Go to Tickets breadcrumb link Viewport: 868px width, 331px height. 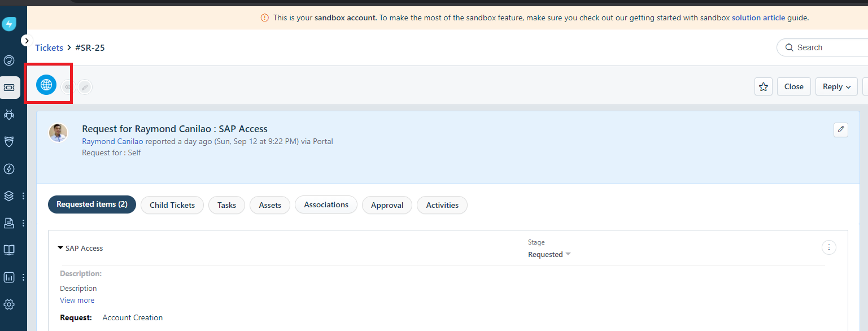click(x=49, y=47)
